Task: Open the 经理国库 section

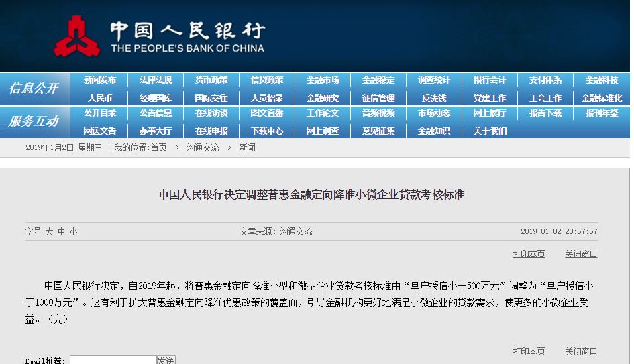Action: click(156, 98)
